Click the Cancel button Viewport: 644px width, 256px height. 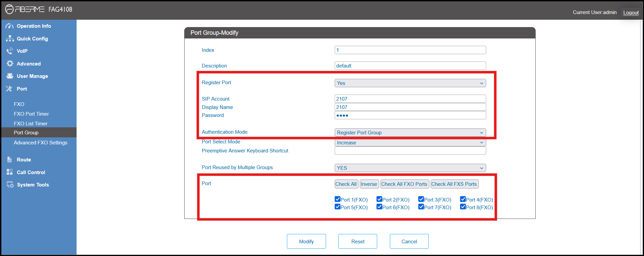(409, 241)
